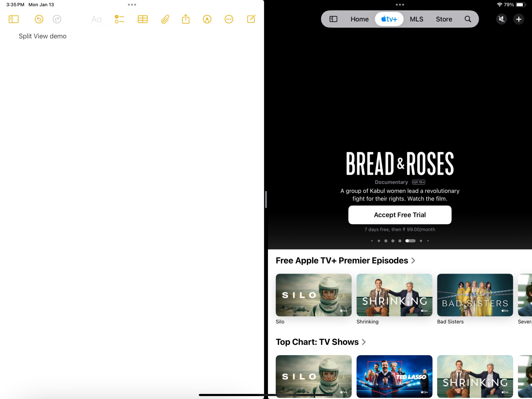Share the current note
The width and height of the screenshot is (532, 399).
point(185,19)
